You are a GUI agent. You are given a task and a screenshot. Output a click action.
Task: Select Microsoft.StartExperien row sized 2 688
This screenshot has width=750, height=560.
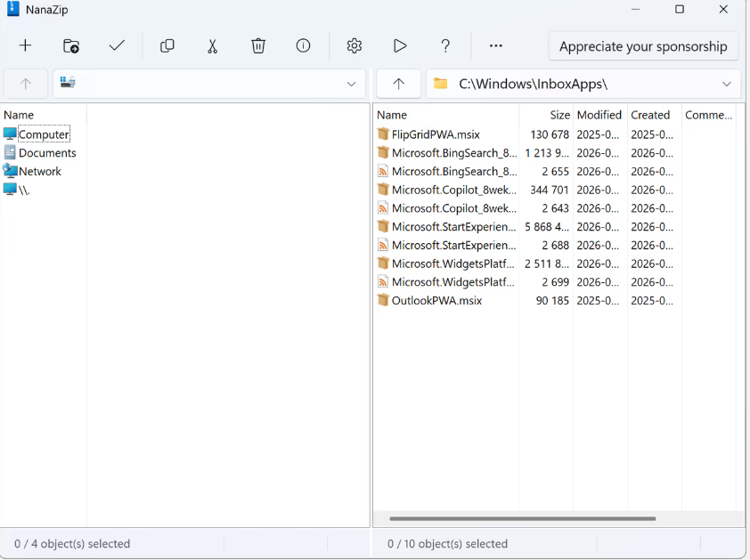pos(454,246)
